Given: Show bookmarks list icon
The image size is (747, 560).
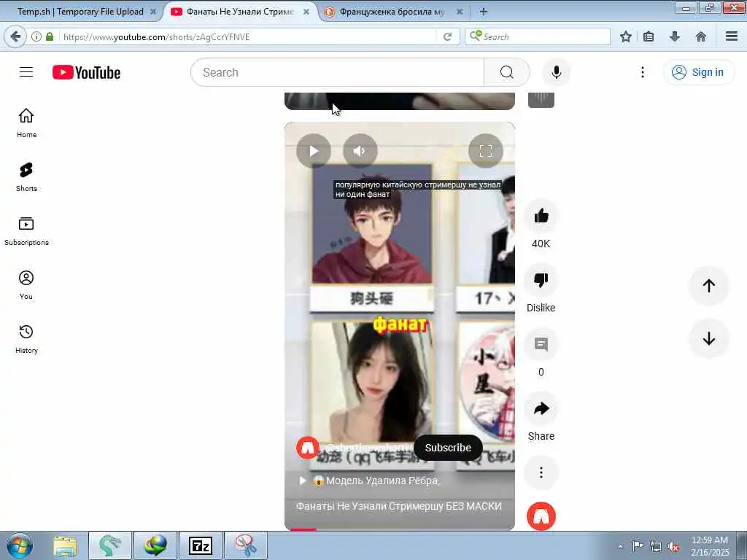Looking at the screenshot, I should (x=649, y=36).
